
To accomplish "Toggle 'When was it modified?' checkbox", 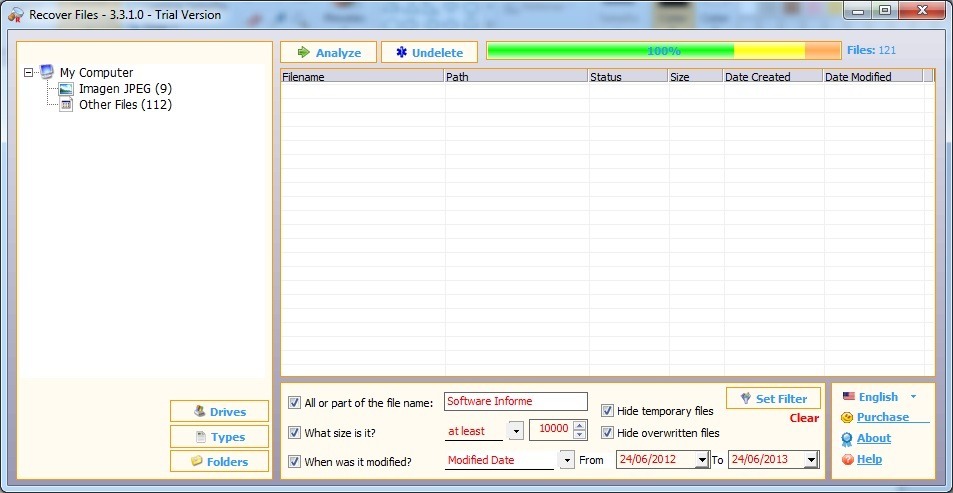I will pyautogui.click(x=295, y=461).
